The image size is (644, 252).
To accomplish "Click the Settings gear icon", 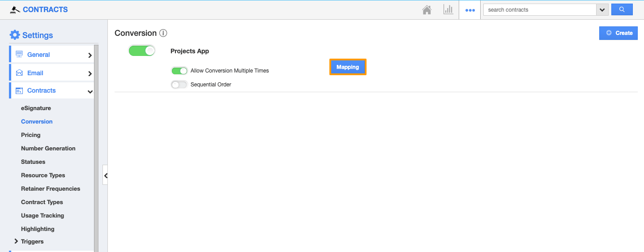I will tap(15, 35).
